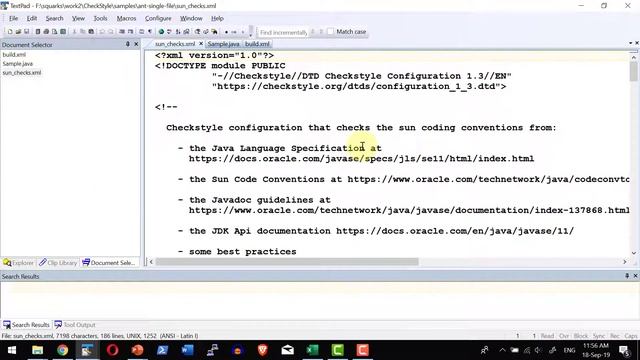Viewport: 640px width, 360px height.
Task: Select Sample.java in Document Selector
Action: 18,64
